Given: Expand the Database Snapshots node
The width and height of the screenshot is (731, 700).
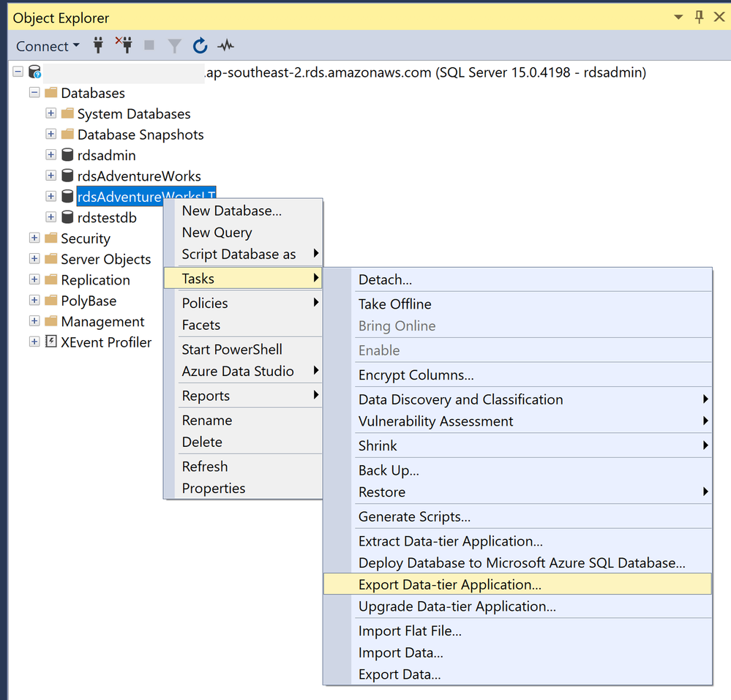Looking at the screenshot, I should pyautogui.click(x=50, y=134).
